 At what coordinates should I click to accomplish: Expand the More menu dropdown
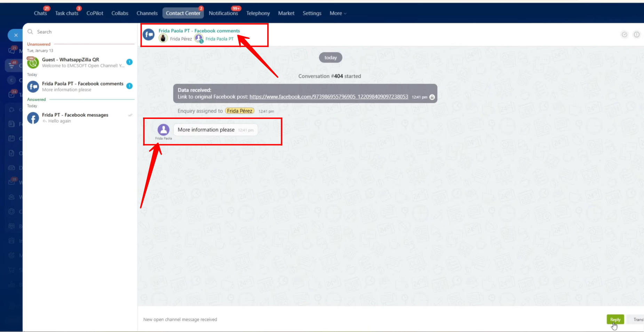[338, 13]
